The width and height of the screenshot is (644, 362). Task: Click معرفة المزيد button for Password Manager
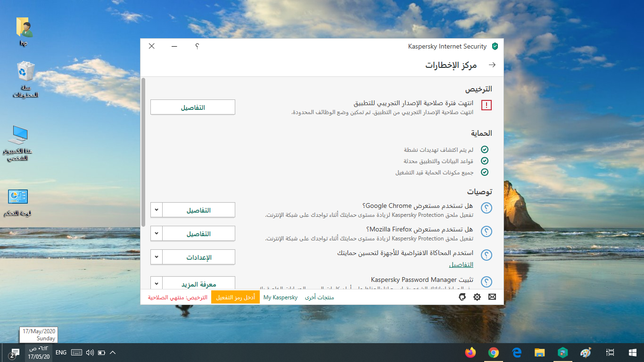click(199, 283)
